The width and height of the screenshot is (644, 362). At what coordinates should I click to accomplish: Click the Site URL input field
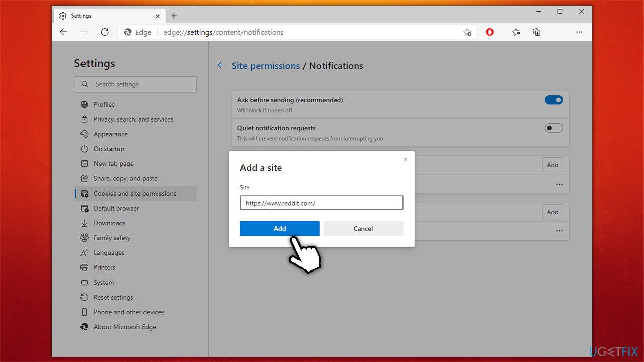321,203
